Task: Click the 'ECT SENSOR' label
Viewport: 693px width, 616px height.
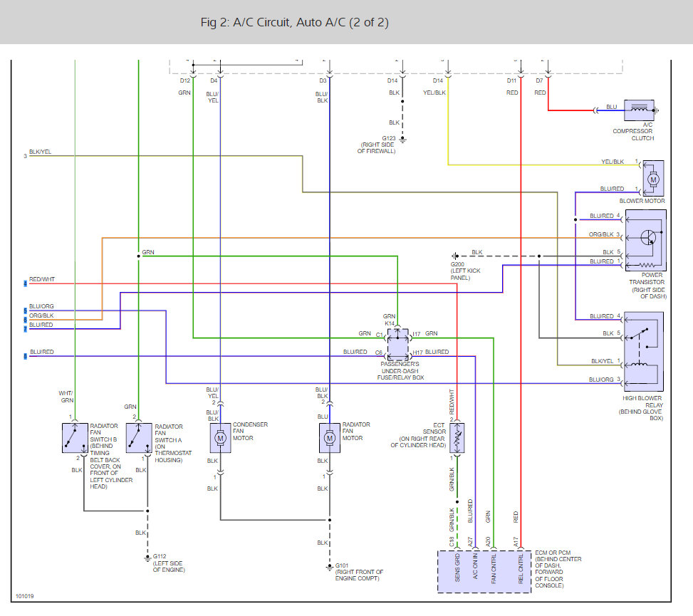Action: 434,428
